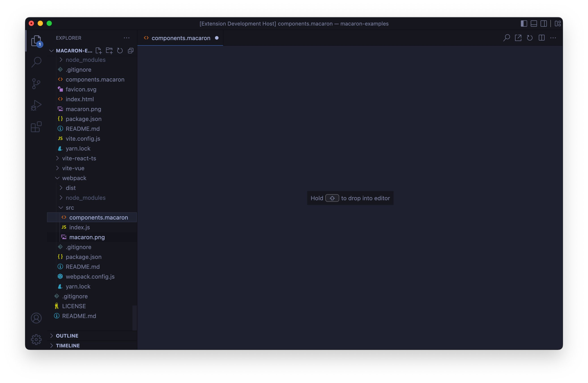The height and width of the screenshot is (383, 588).
Task: Switch to the components.macaron editor tab
Action: pyautogui.click(x=181, y=38)
